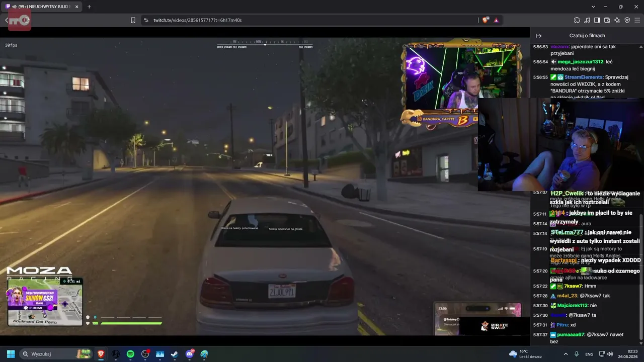
Task: Click the microphone tray icon
Action: point(577,354)
